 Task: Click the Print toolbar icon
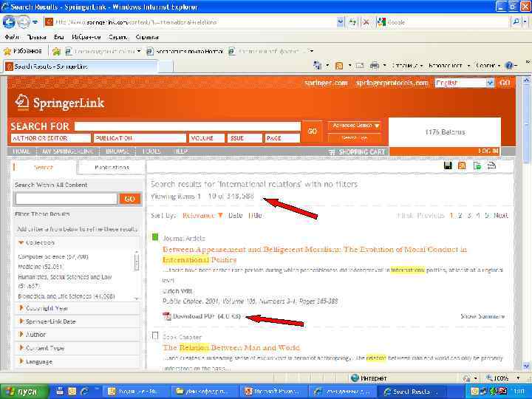pyautogui.click(x=374, y=65)
